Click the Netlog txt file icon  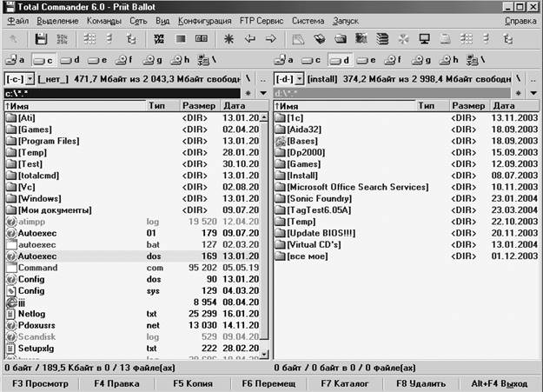pyautogui.click(x=11, y=314)
